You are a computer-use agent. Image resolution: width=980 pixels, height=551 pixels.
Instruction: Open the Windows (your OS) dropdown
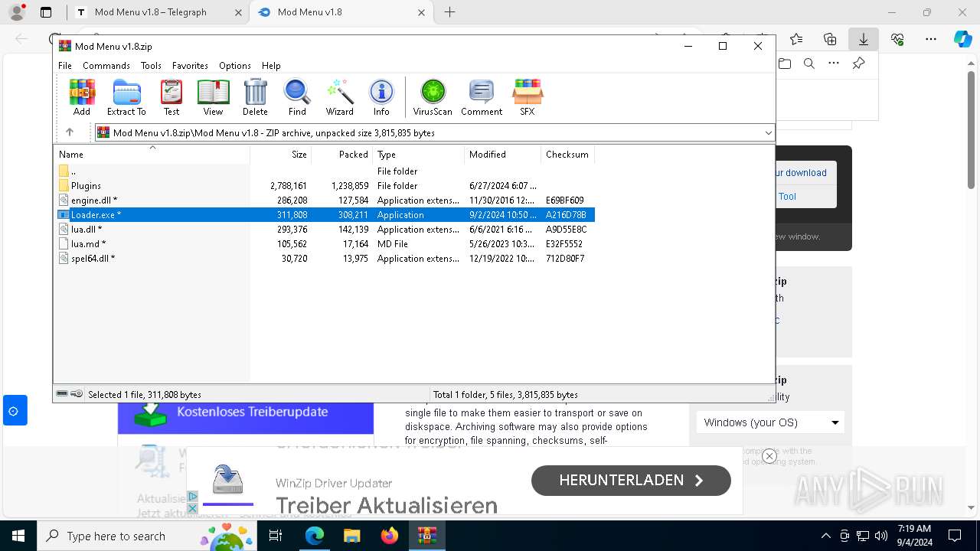770,422
